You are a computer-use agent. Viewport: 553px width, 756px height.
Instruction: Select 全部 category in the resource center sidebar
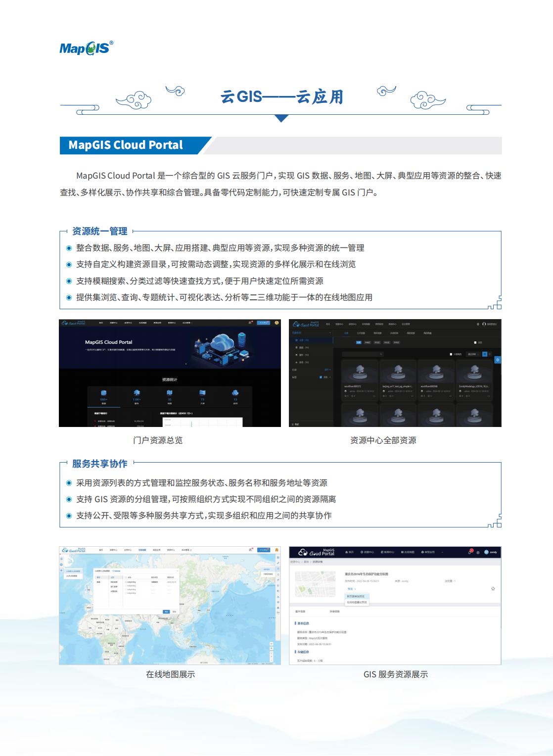coord(311,340)
